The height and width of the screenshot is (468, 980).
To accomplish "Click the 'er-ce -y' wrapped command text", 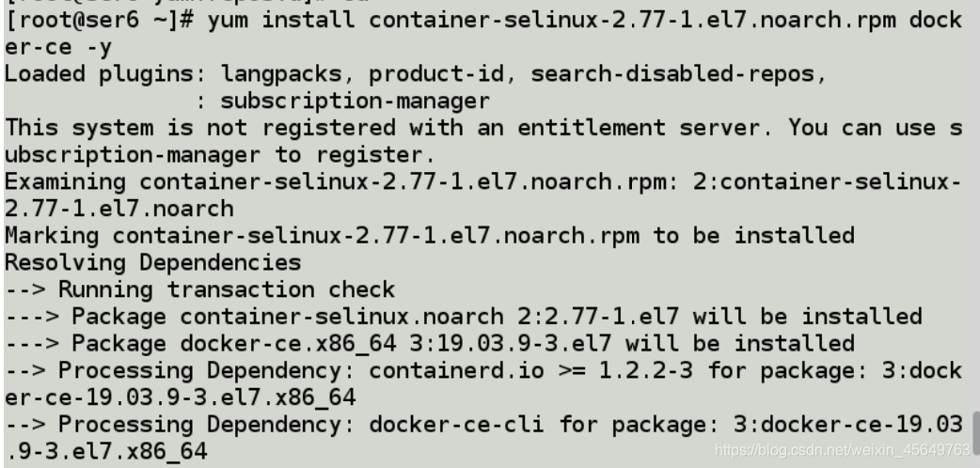I will pyautogui.click(x=58, y=47).
